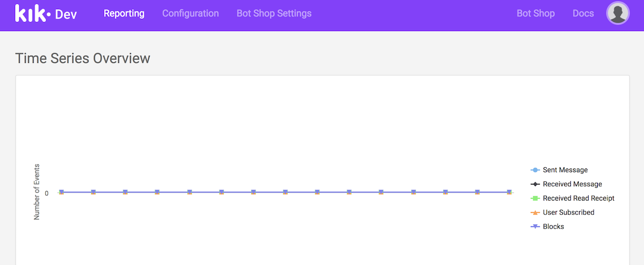Toggle the Sent Message series label
The height and width of the screenshot is (265, 644).
point(565,170)
